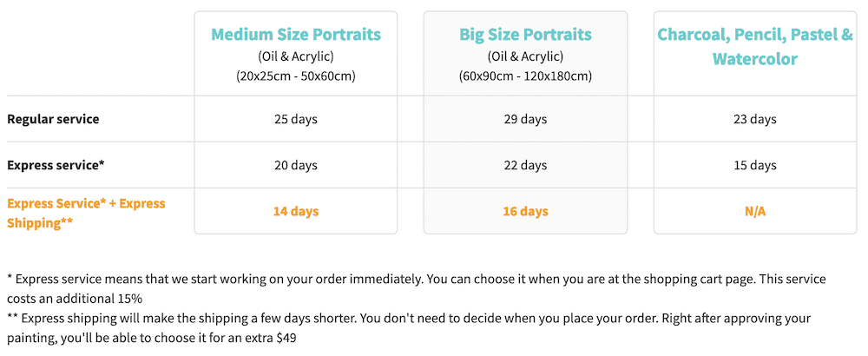Click the orange 14 days value
This screenshot has height=356, width=868.
click(x=296, y=211)
